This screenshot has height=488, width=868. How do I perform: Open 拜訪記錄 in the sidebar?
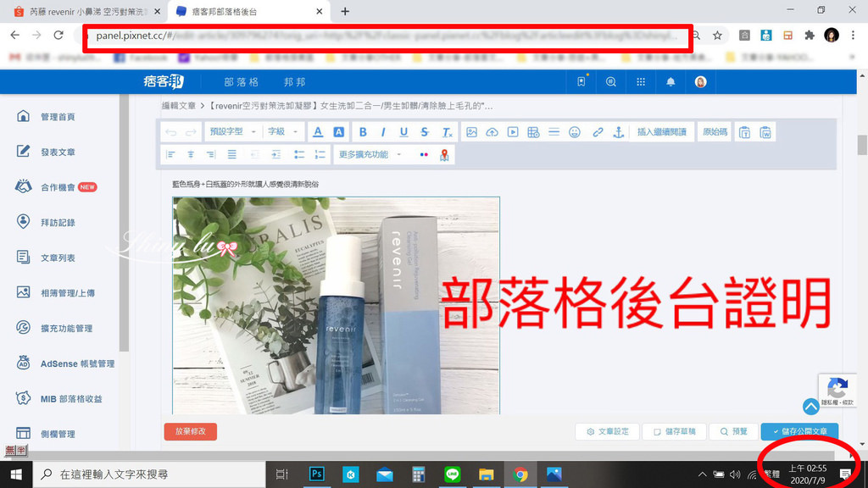click(x=58, y=223)
